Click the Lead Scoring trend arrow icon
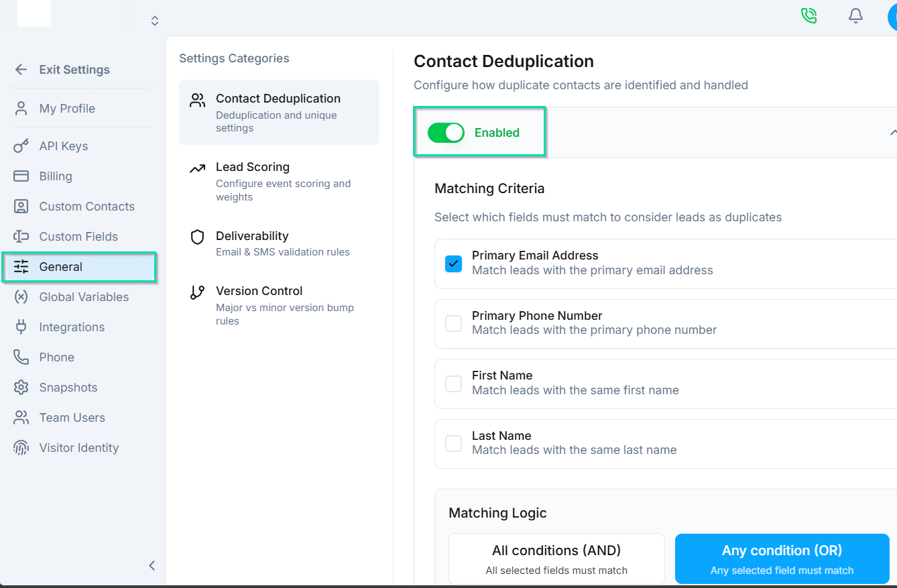Viewport: 897px width, 588px height. tap(197, 169)
